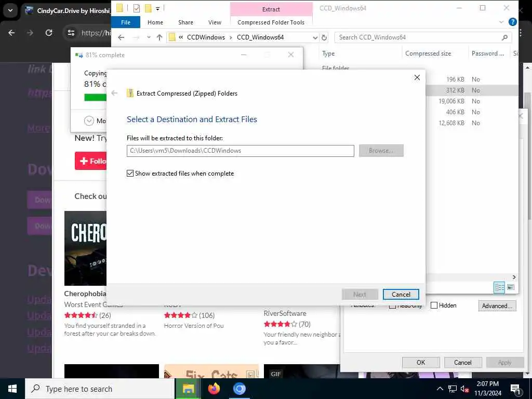The image size is (532, 399).
Task: Sort by Type column header
Action: point(328,54)
